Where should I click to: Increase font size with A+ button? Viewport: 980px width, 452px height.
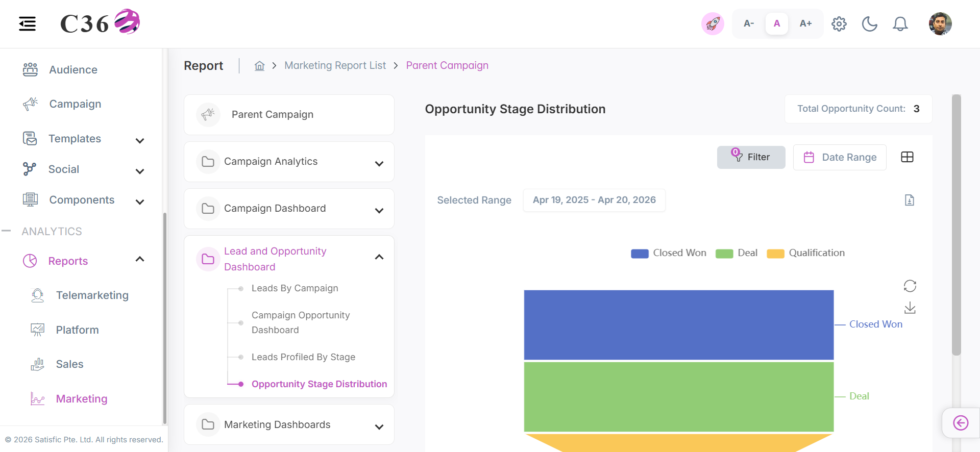805,23
